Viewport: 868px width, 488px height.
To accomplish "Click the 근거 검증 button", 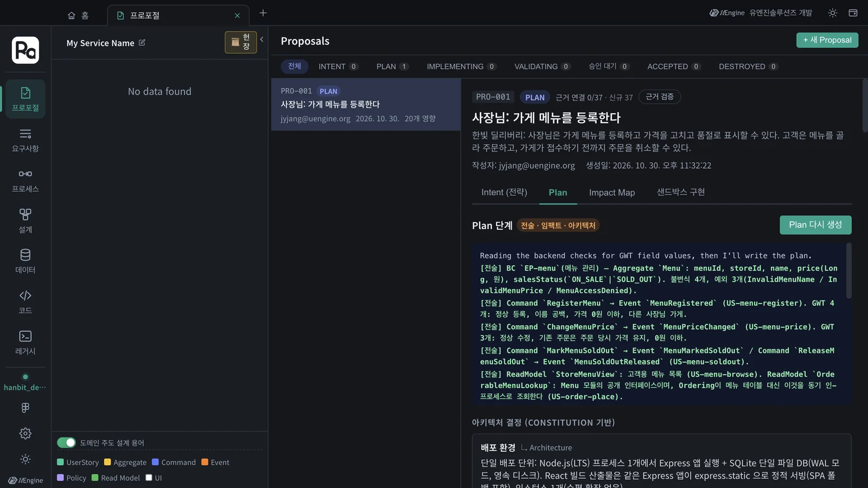I will pos(660,97).
